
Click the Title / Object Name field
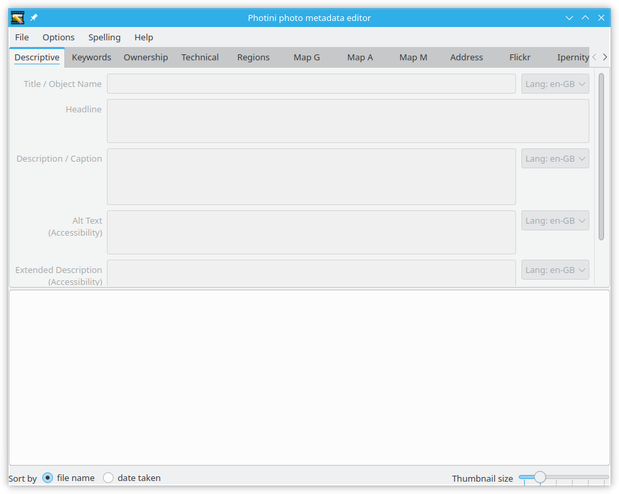coord(311,84)
